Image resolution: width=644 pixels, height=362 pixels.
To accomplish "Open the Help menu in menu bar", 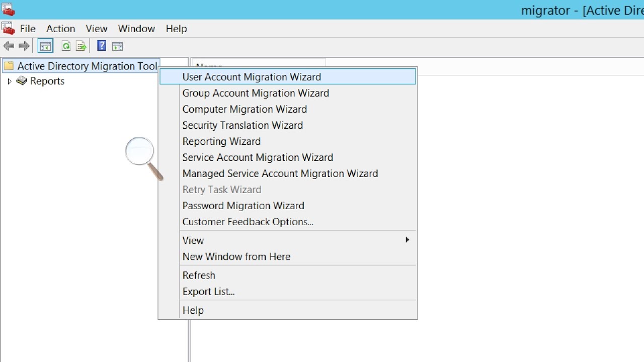I will [177, 29].
